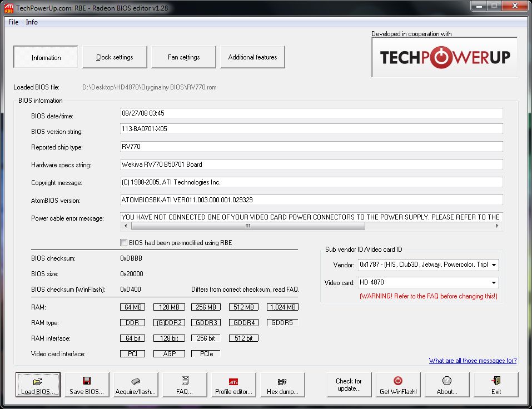Image resolution: width=532 pixels, height=409 pixels.
Task: Minimize the RBE window
Action: click(x=479, y=6)
